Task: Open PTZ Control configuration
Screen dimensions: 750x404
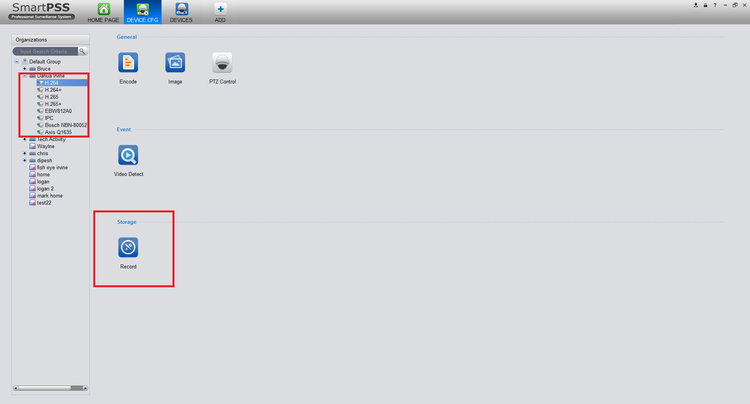Action: point(222,63)
